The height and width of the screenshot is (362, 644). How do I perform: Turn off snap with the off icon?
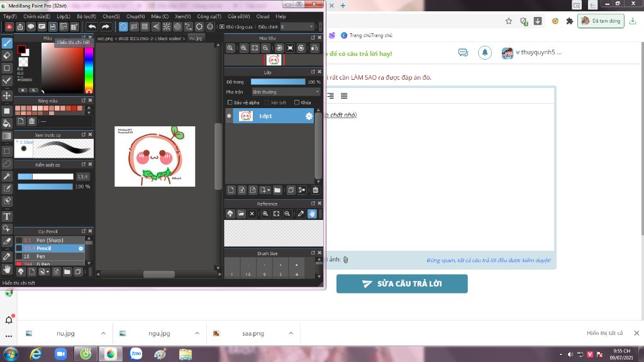[x=123, y=26]
